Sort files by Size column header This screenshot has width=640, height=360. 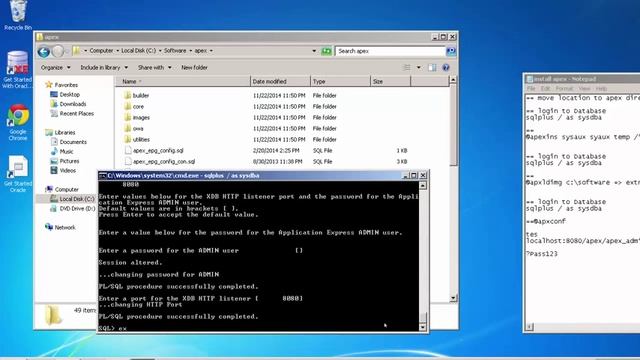click(x=391, y=82)
